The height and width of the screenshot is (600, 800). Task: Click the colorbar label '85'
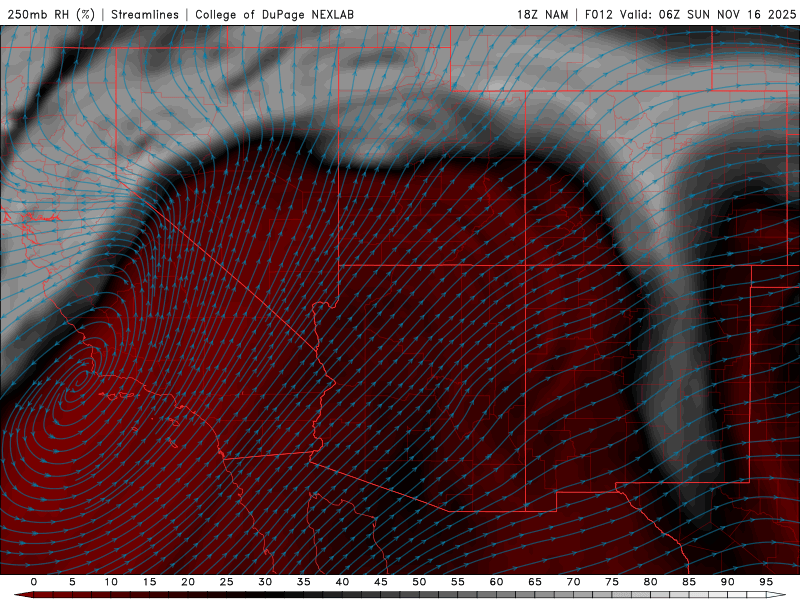point(689,582)
